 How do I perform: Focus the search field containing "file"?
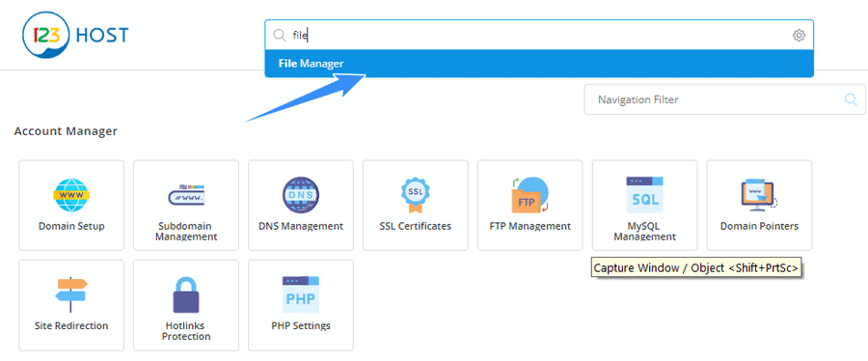538,36
